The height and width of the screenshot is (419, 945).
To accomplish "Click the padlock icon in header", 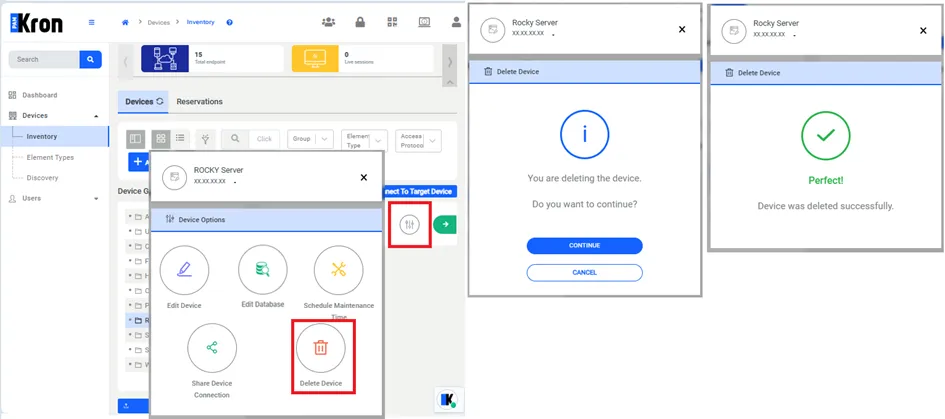I will click(360, 22).
